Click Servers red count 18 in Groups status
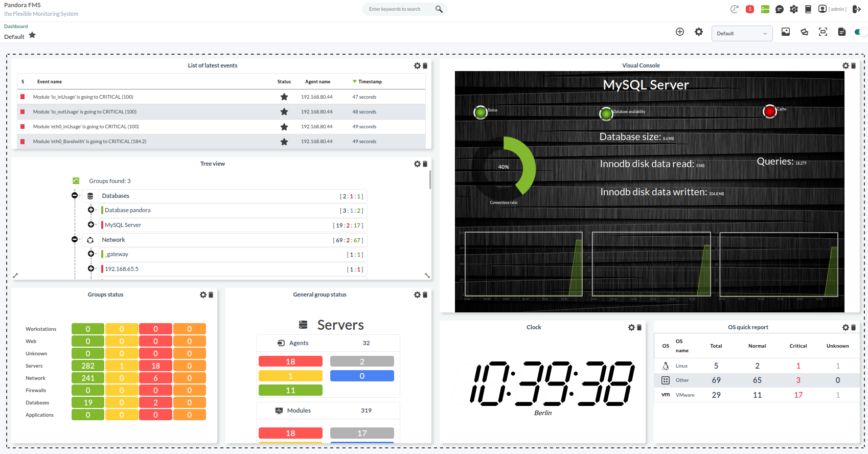 pyautogui.click(x=155, y=366)
